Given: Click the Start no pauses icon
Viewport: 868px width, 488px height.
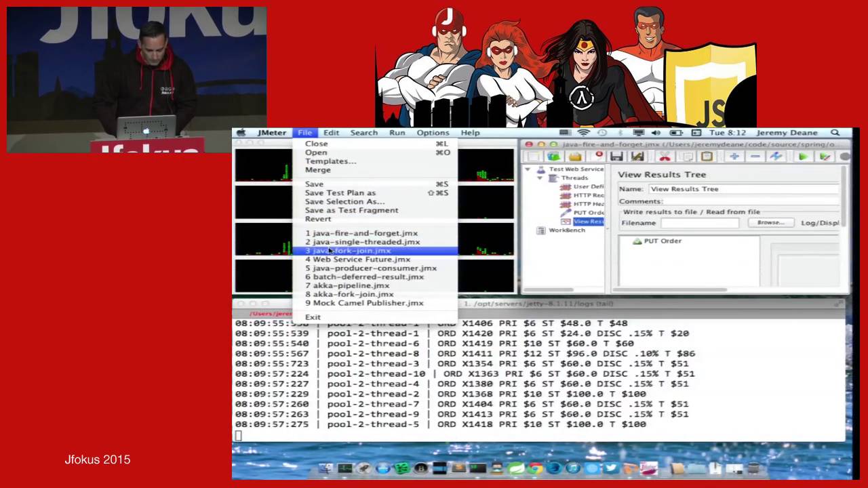Looking at the screenshot, I should [x=825, y=157].
